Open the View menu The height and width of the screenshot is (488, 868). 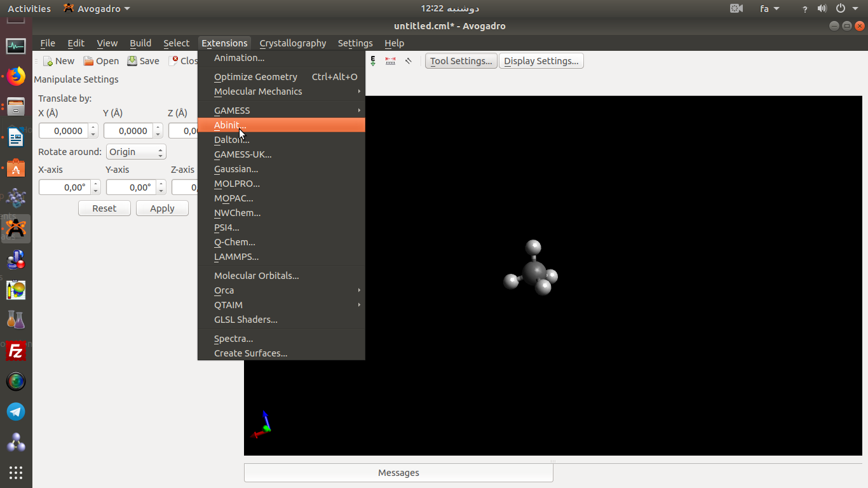click(107, 43)
